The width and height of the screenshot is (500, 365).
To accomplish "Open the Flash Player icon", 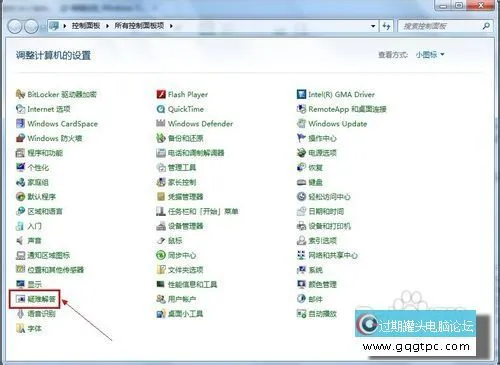I will tap(161, 94).
